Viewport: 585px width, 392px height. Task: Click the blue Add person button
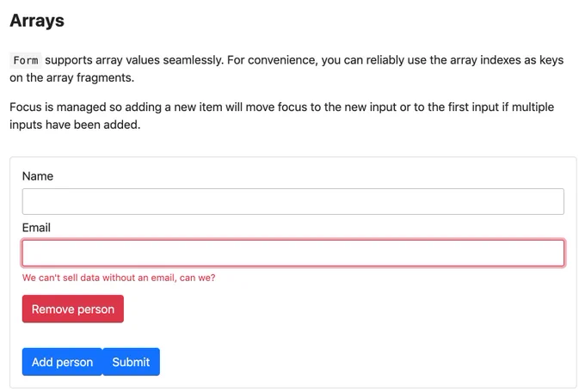click(62, 362)
